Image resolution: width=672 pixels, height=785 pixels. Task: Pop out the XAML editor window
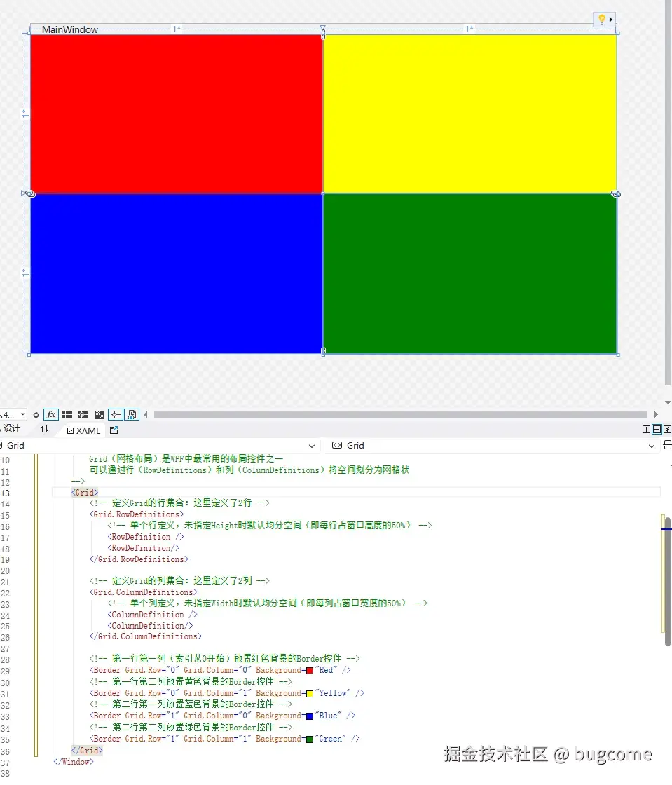(114, 430)
